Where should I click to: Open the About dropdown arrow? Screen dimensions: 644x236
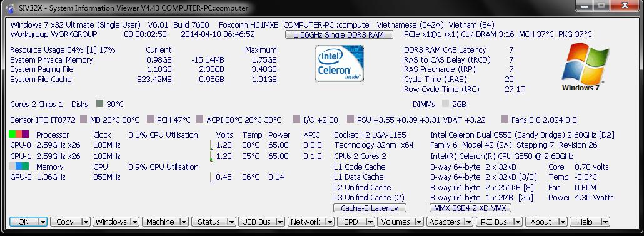coord(562,222)
